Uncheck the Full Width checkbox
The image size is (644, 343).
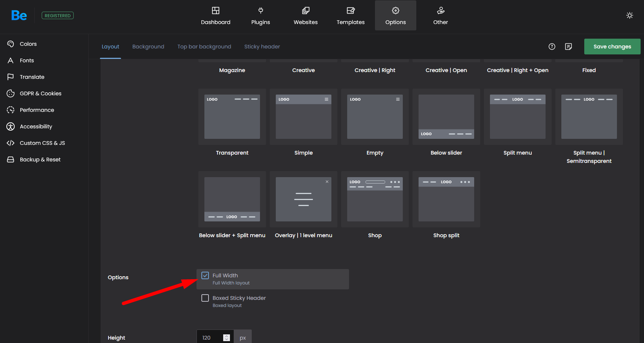pyautogui.click(x=205, y=275)
